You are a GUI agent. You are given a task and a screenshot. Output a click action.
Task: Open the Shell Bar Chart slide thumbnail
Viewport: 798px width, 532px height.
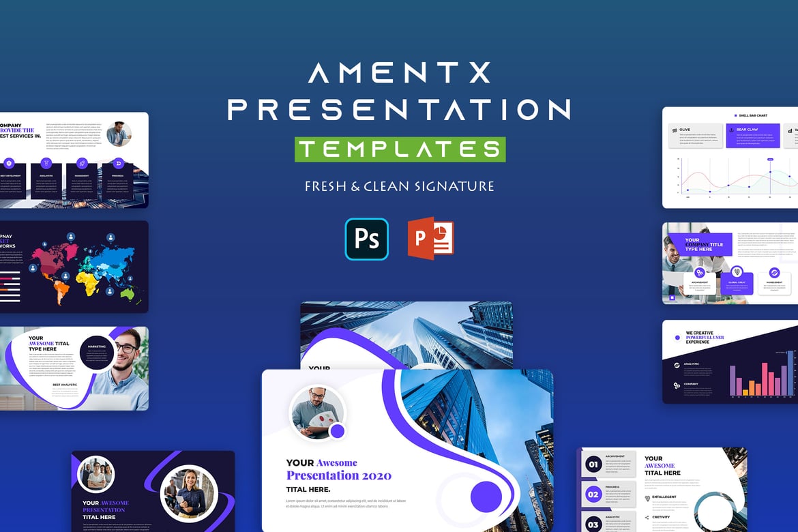(730, 158)
